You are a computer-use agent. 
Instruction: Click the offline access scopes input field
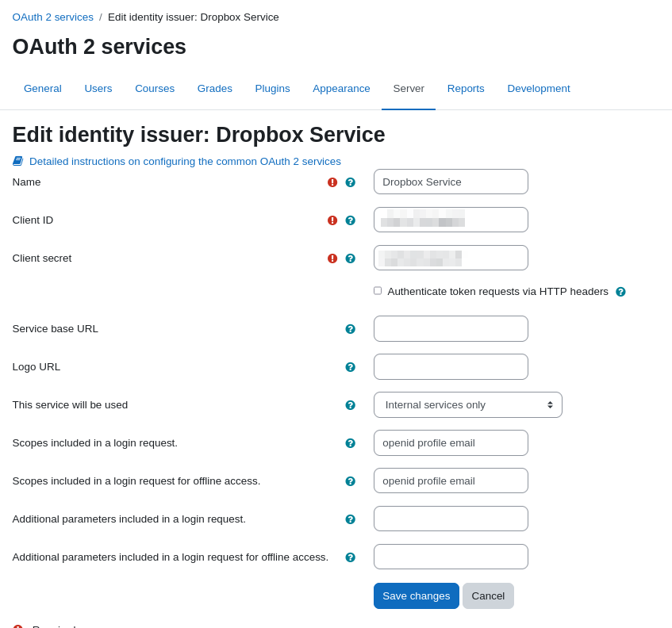[x=451, y=481]
